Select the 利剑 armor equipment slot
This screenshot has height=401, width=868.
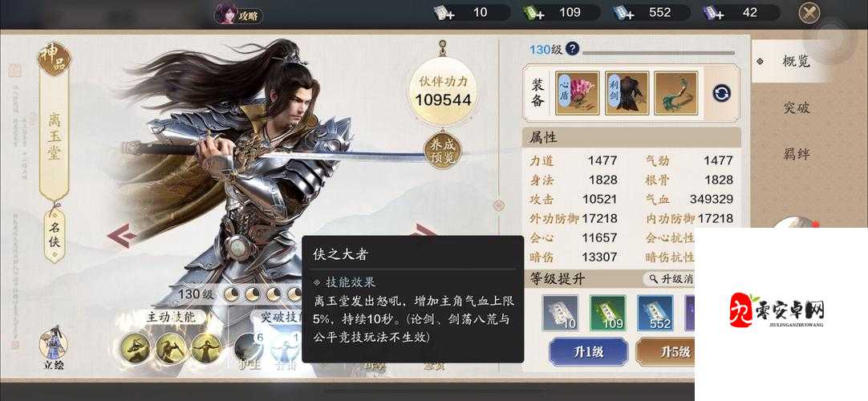[x=627, y=93]
